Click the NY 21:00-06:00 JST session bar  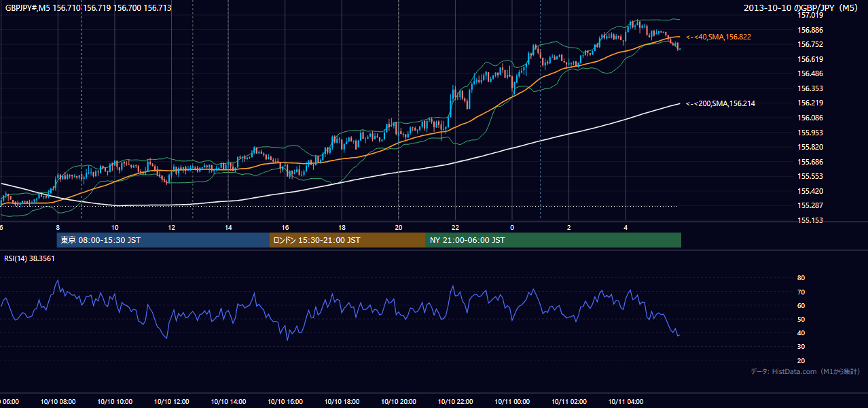click(554, 240)
